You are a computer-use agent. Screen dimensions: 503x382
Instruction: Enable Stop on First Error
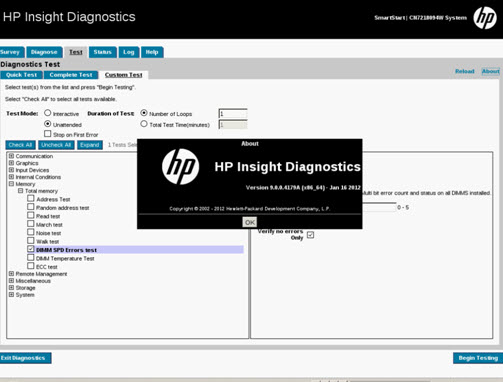[x=48, y=134]
